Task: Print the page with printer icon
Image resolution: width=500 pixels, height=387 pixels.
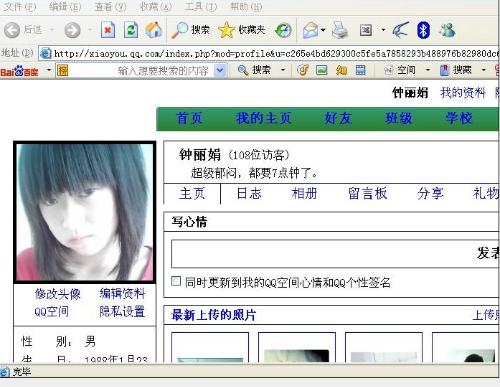Action: (x=340, y=30)
